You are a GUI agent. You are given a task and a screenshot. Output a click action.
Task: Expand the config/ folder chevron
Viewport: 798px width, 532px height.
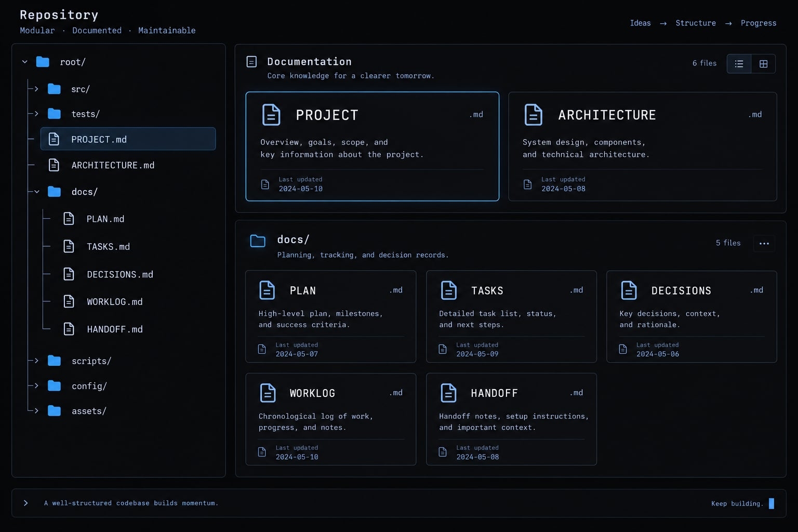(x=36, y=385)
